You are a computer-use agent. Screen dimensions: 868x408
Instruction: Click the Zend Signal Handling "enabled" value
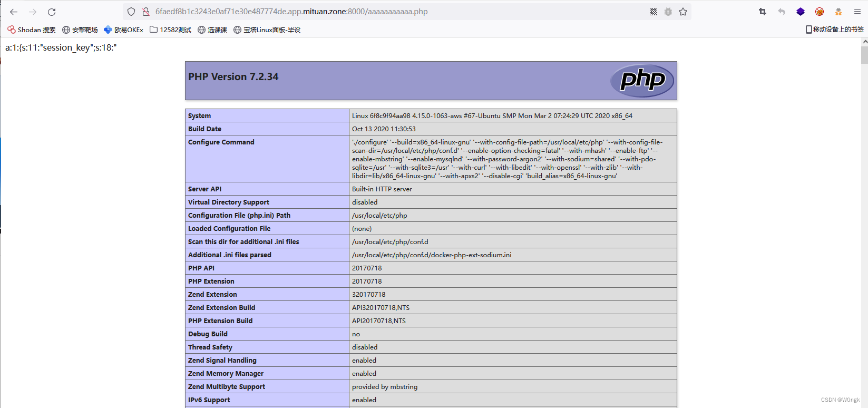[364, 361]
